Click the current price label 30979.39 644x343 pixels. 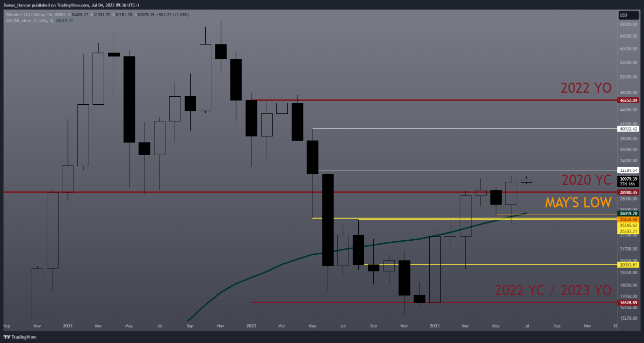(x=628, y=179)
